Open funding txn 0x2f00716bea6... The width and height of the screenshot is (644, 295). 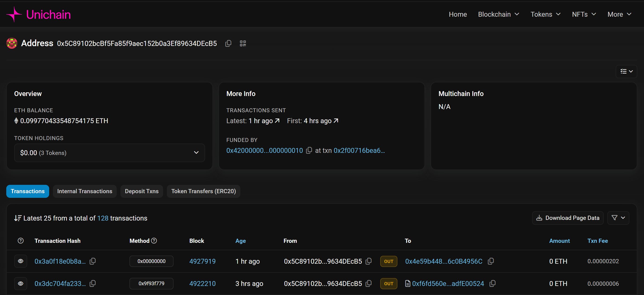pyautogui.click(x=359, y=151)
